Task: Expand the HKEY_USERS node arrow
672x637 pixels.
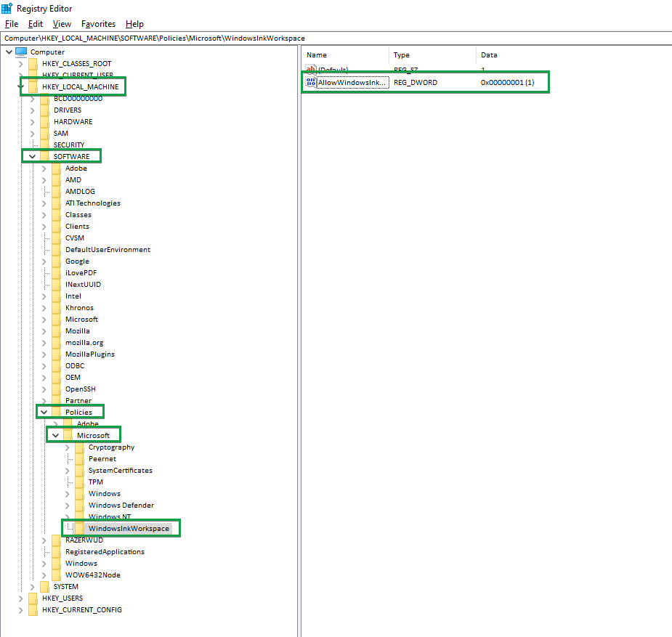Action: click(19, 598)
